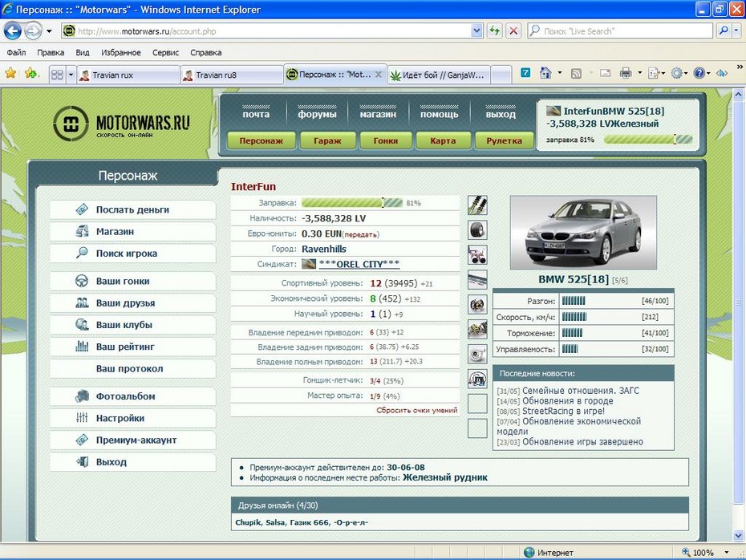The image size is (746, 560).
Task: Click the Карта navigation button
Action: tap(443, 141)
